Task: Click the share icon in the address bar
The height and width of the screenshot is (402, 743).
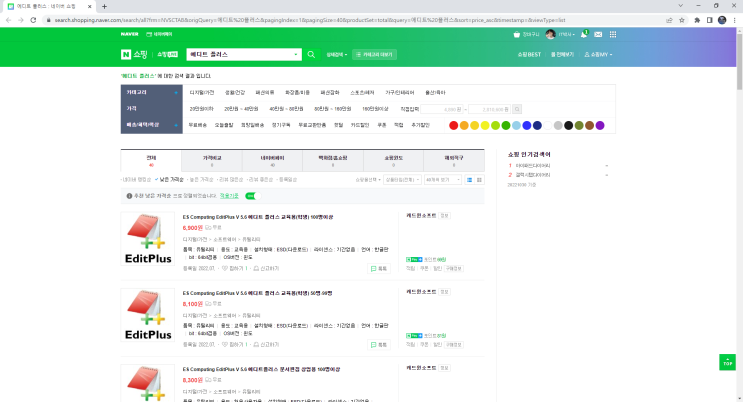Action: click(x=669, y=20)
